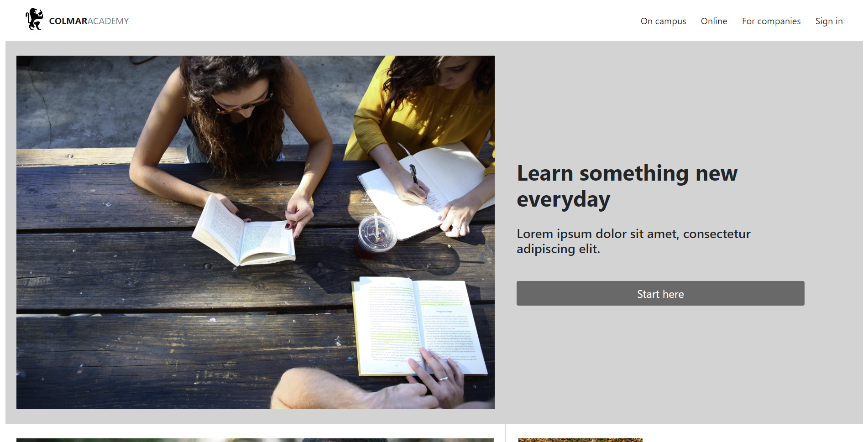Screen dimensions: 868x442
Task: Click the Colmar Academy lion logo icon
Action: (34, 19)
